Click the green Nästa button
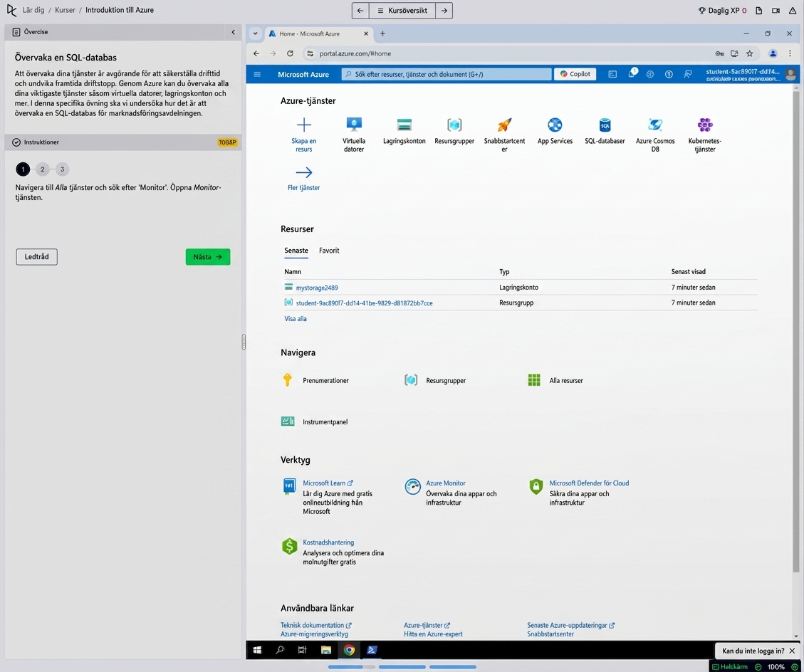 click(x=208, y=257)
